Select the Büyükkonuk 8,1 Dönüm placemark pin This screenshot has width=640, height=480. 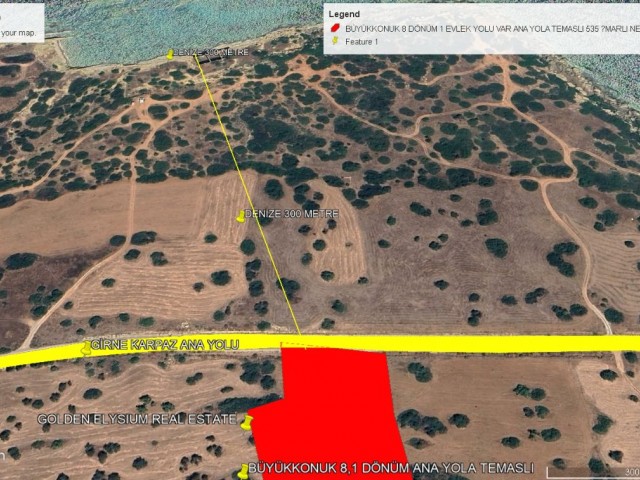(x=243, y=470)
